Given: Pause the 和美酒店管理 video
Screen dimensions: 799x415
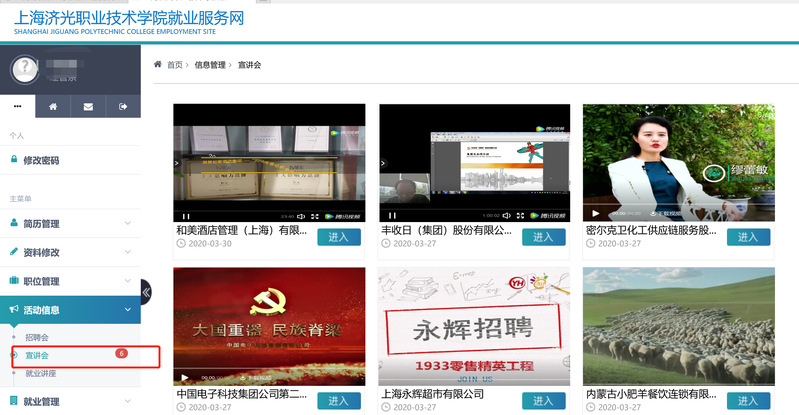Looking at the screenshot, I should pyautogui.click(x=186, y=215).
